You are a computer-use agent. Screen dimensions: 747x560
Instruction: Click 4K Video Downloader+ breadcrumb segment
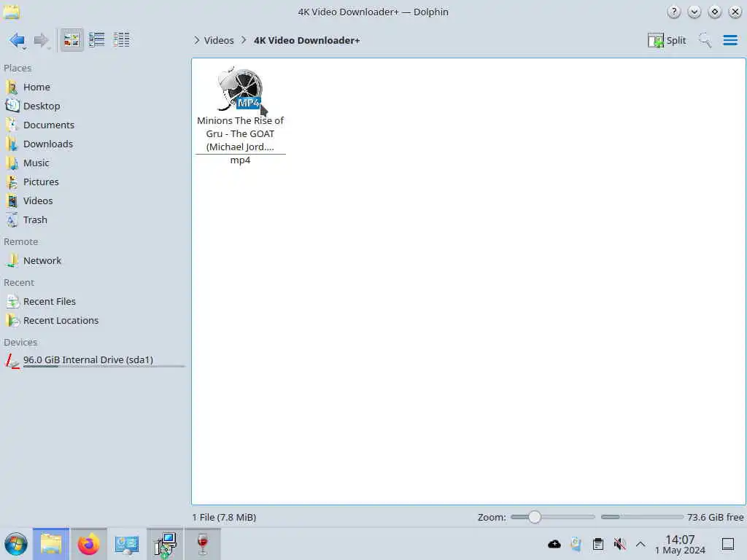[x=307, y=41]
